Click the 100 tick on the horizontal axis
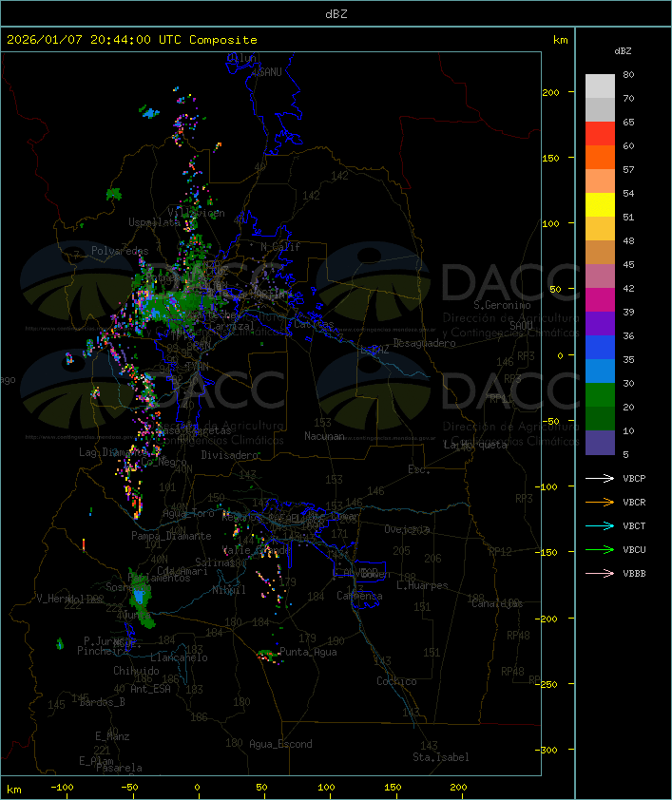This screenshot has height=800, width=672. point(327,788)
